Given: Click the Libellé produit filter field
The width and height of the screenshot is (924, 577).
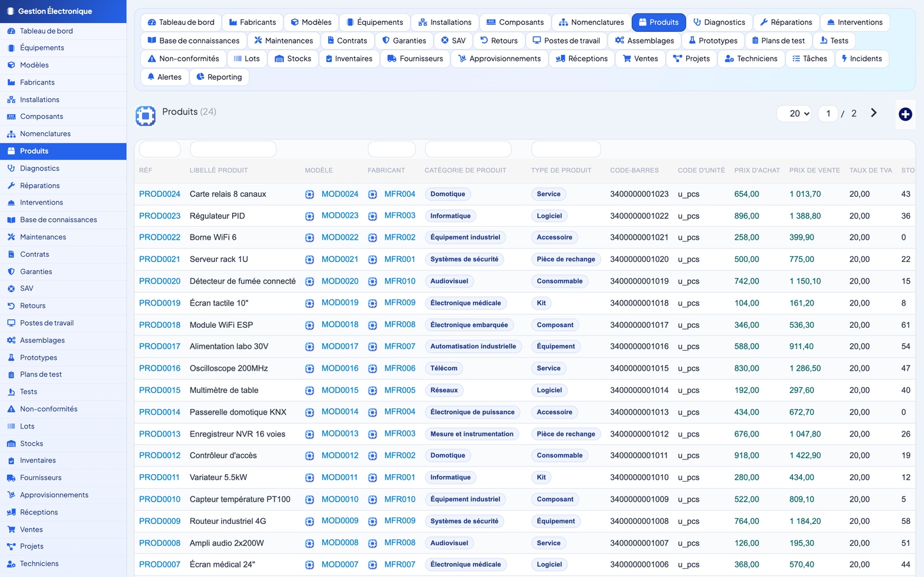Looking at the screenshot, I should point(233,150).
